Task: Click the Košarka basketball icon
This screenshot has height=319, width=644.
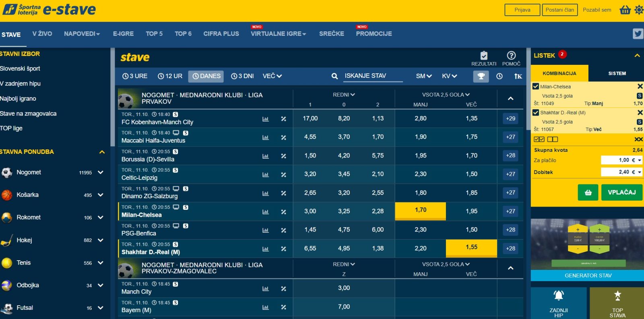Action: [7, 195]
